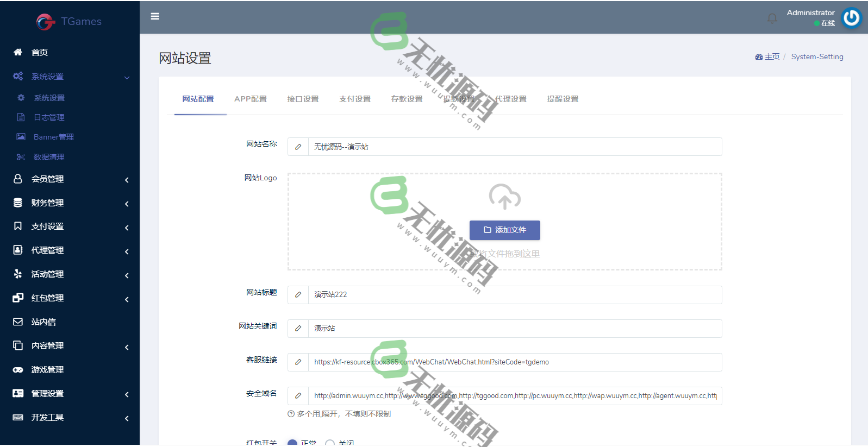Click image icon beside Banner管理
The height and width of the screenshot is (447, 868).
pyautogui.click(x=21, y=137)
